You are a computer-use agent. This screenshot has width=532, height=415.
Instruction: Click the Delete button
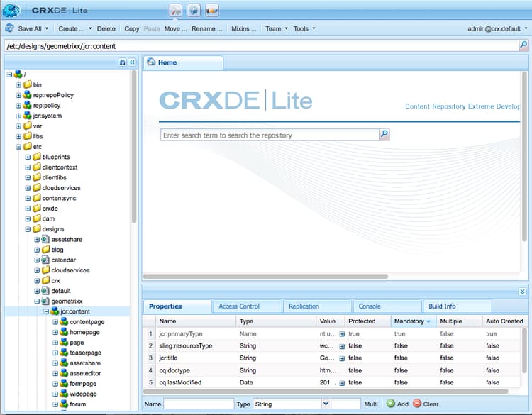click(106, 29)
